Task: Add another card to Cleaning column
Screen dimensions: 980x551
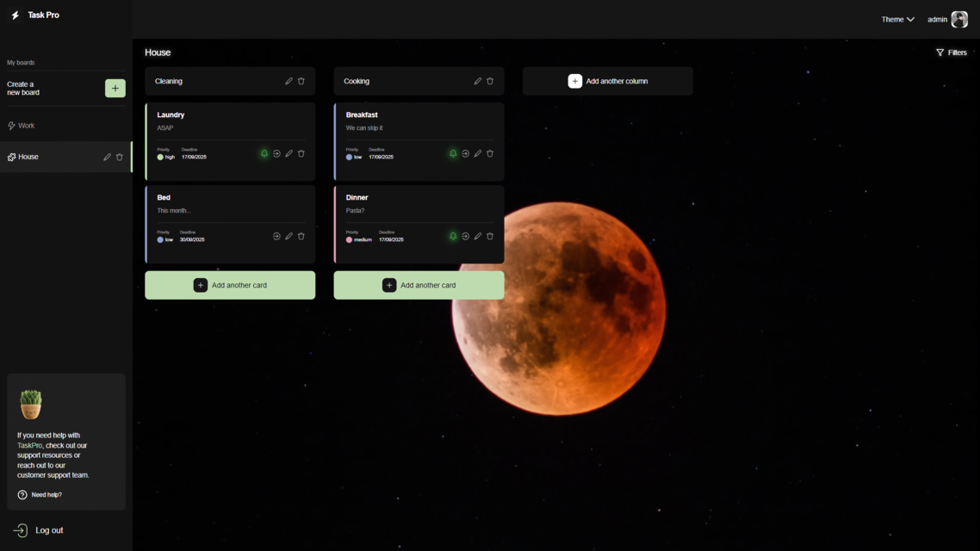Action: coord(230,285)
